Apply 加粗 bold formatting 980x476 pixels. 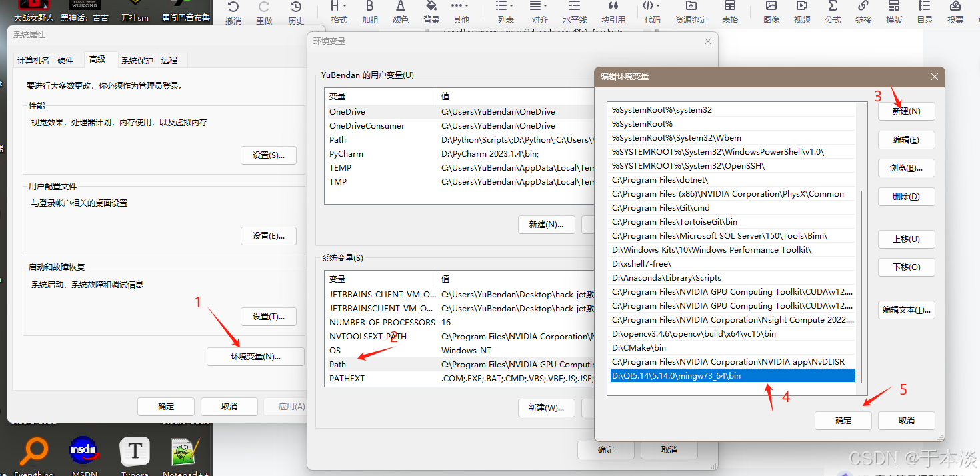click(x=370, y=6)
